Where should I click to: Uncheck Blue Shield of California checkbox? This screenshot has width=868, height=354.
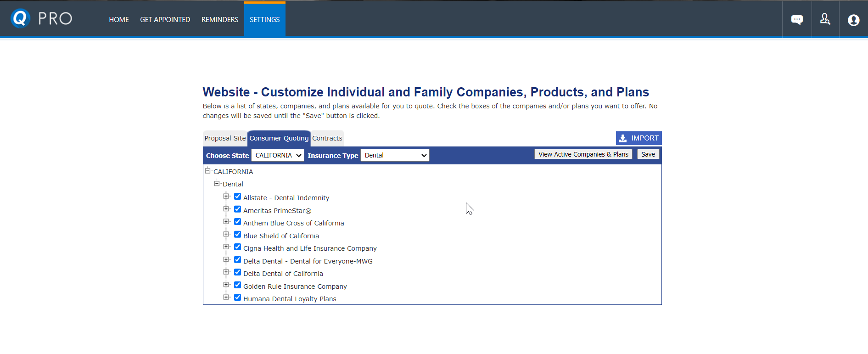pyautogui.click(x=237, y=234)
